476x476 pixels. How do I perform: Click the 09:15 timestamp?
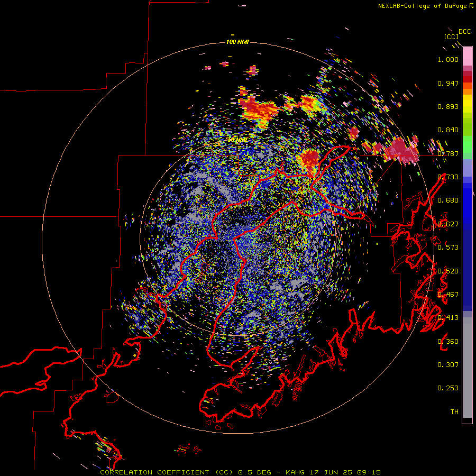369,472
